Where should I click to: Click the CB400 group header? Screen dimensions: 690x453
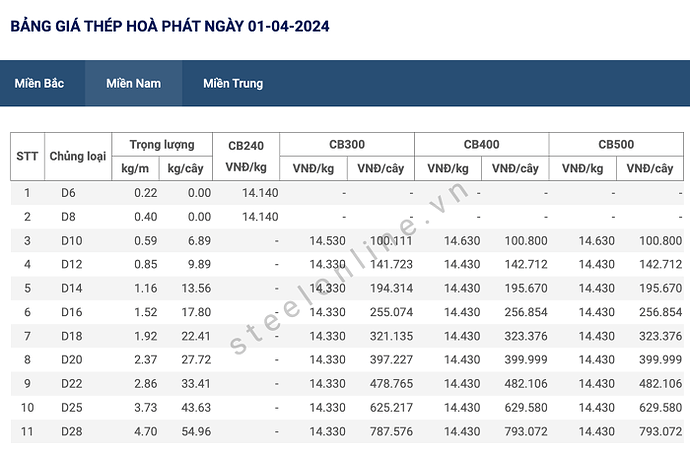tap(481, 144)
